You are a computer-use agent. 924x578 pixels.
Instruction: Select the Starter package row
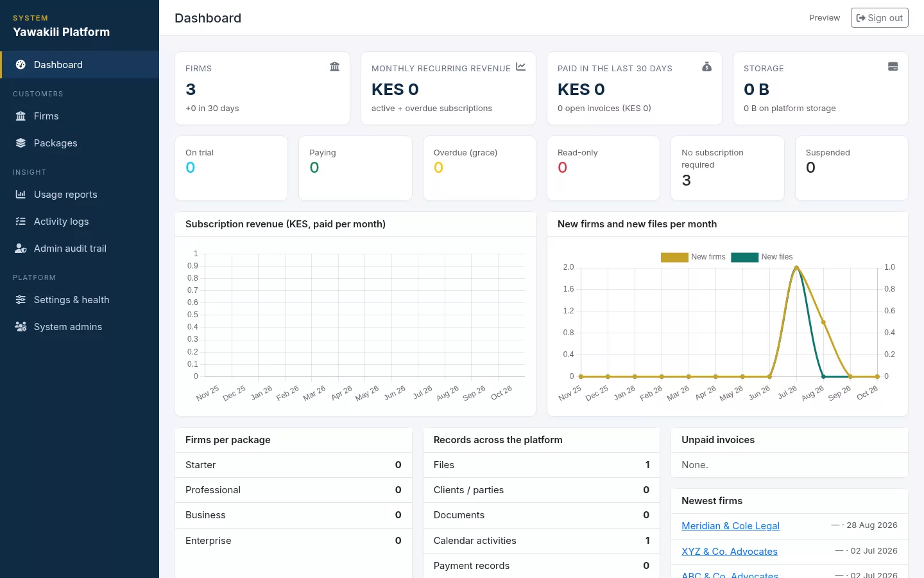[x=293, y=465]
